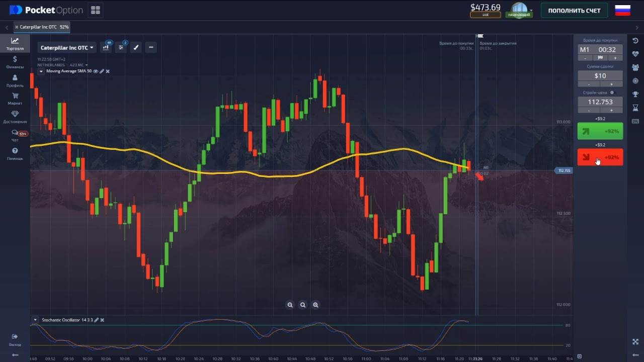Collapse the right sidebar arrow
The height and width of the screenshot is (362, 644).
pyautogui.click(x=635, y=355)
